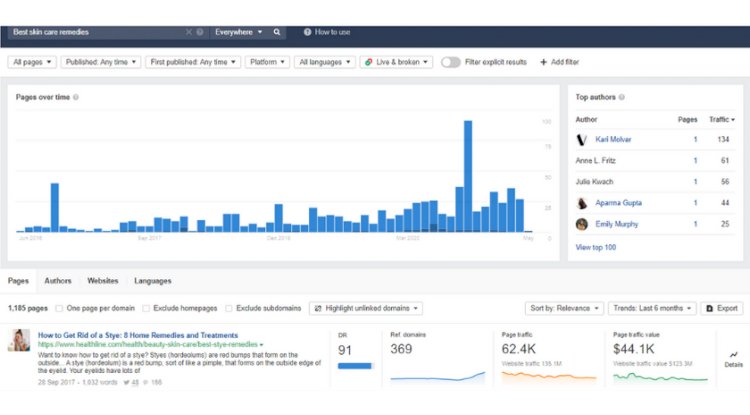Open the All pages filter dropdown
750x415 pixels.
pyautogui.click(x=32, y=62)
